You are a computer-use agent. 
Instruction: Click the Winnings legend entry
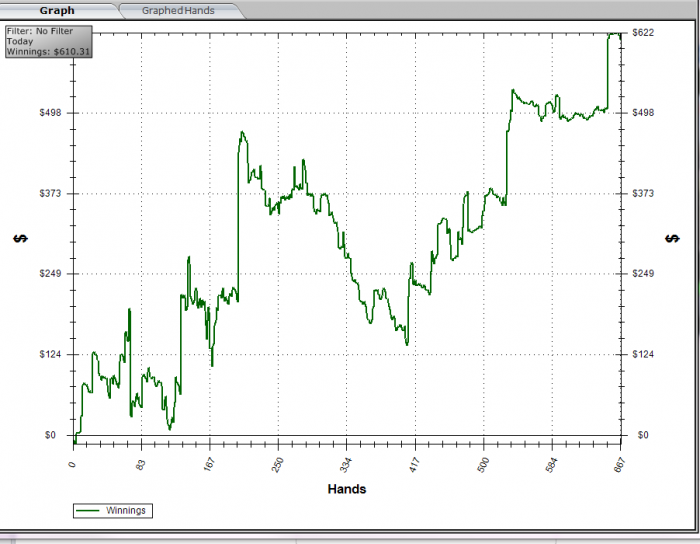(x=112, y=511)
